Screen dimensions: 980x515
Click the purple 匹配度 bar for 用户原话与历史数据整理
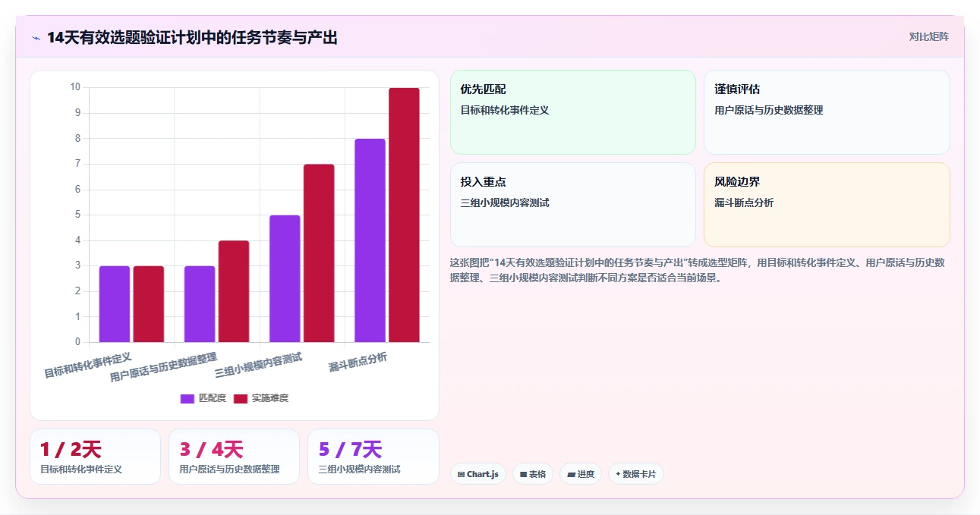click(x=200, y=303)
